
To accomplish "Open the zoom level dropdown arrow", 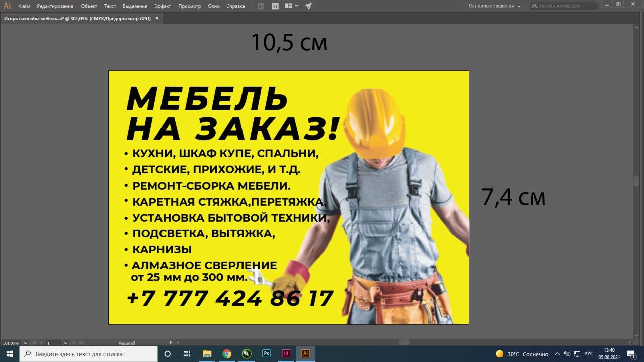I will pos(26,343).
